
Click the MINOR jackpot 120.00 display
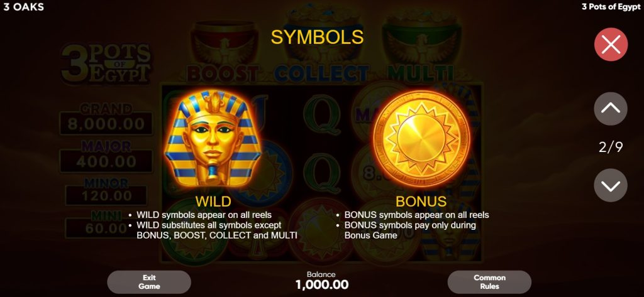pos(106,195)
